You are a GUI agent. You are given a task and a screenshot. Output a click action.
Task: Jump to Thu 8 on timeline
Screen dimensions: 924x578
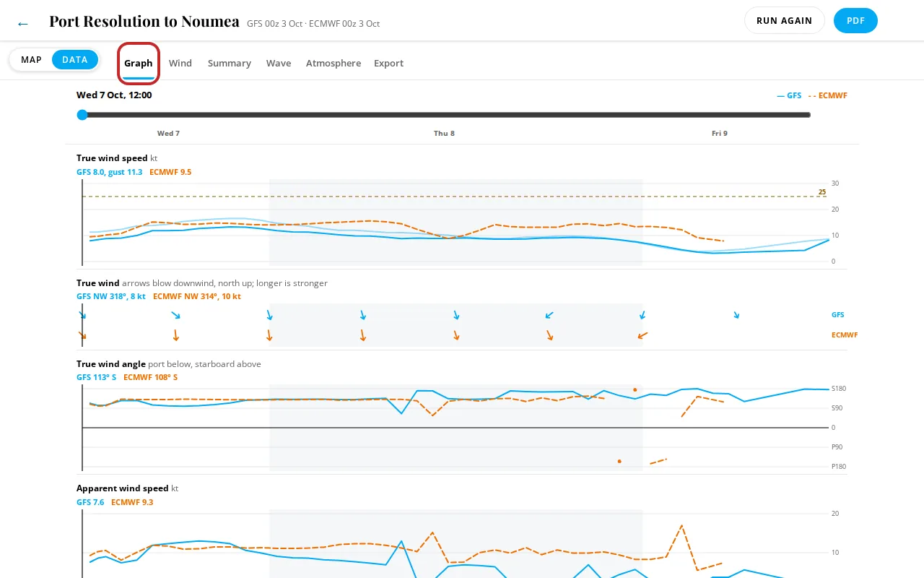click(x=444, y=134)
